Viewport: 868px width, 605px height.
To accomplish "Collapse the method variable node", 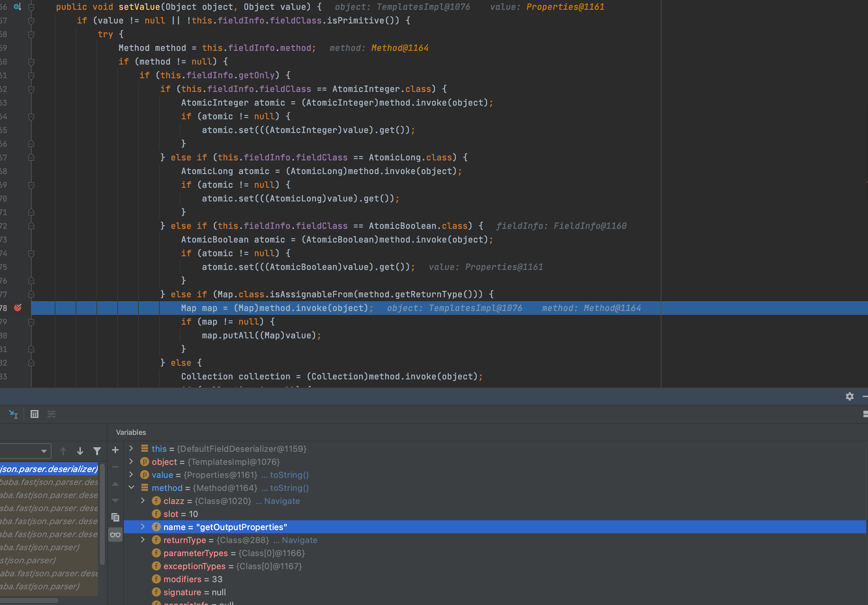I will click(x=131, y=488).
